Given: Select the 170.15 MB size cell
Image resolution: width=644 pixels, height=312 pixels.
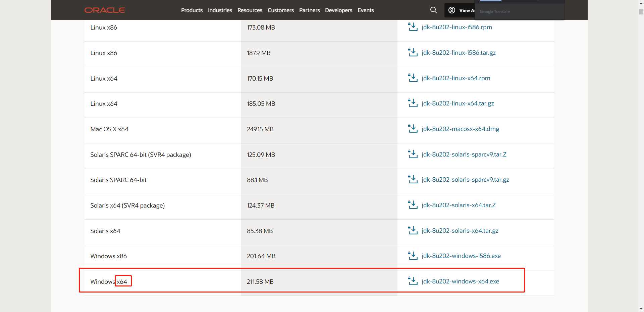Looking at the screenshot, I should pyautogui.click(x=319, y=80).
